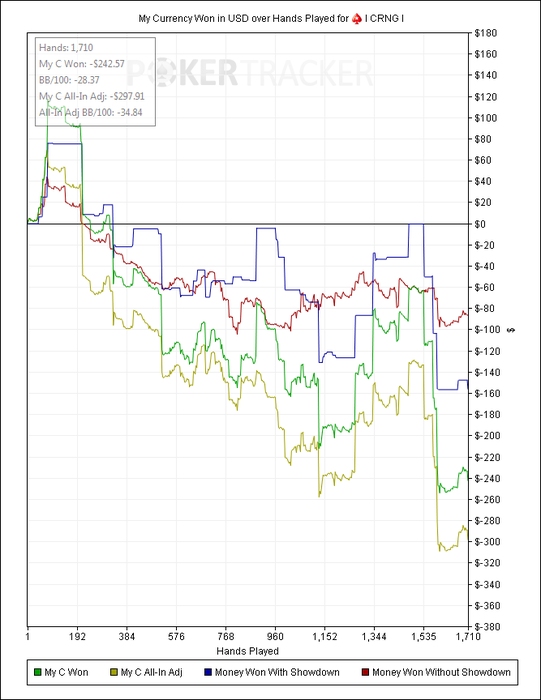Click the $180 y-axis label
This screenshot has width=541, height=700.
pyautogui.click(x=486, y=33)
